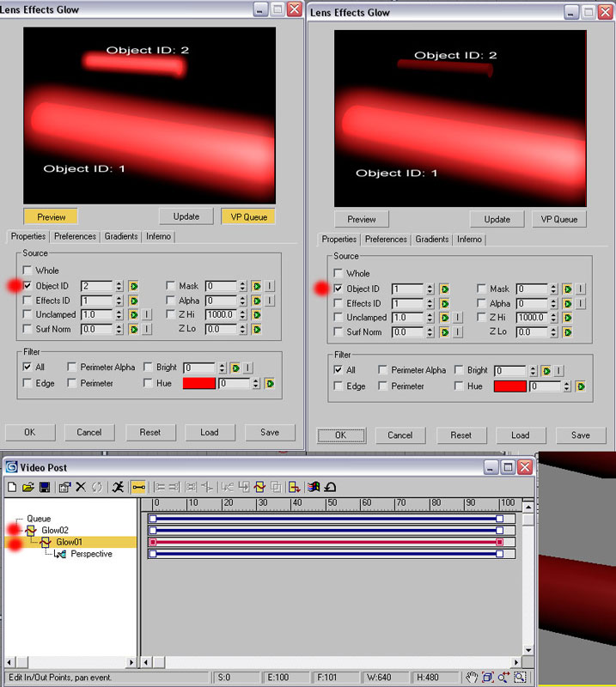Click Add Scene Event icon
The image size is (616, 687).
coord(227,487)
